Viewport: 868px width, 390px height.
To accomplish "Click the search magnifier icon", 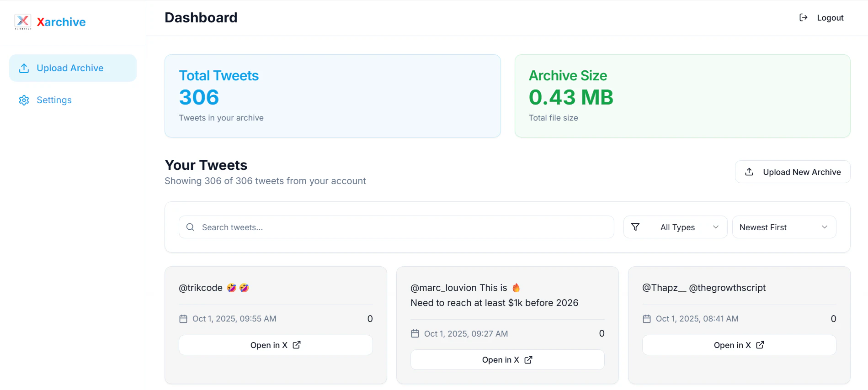I will (x=190, y=227).
